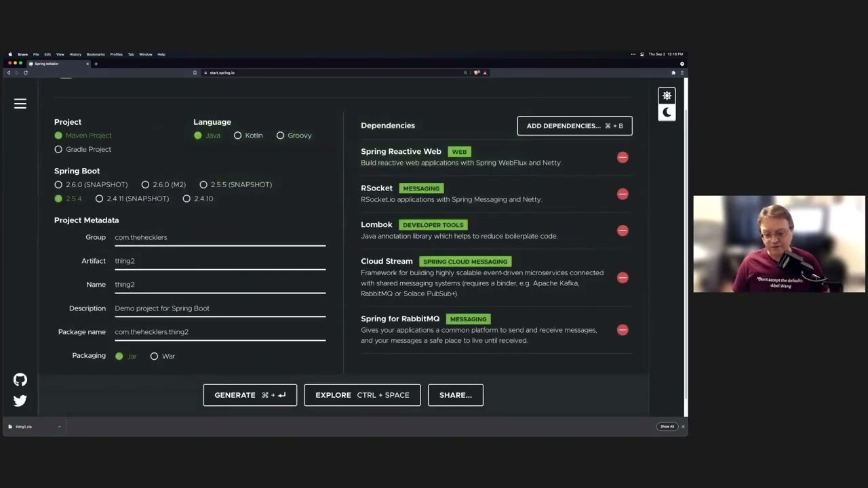Click the DEVELOPER TOOLS tag

[x=433, y=225]
